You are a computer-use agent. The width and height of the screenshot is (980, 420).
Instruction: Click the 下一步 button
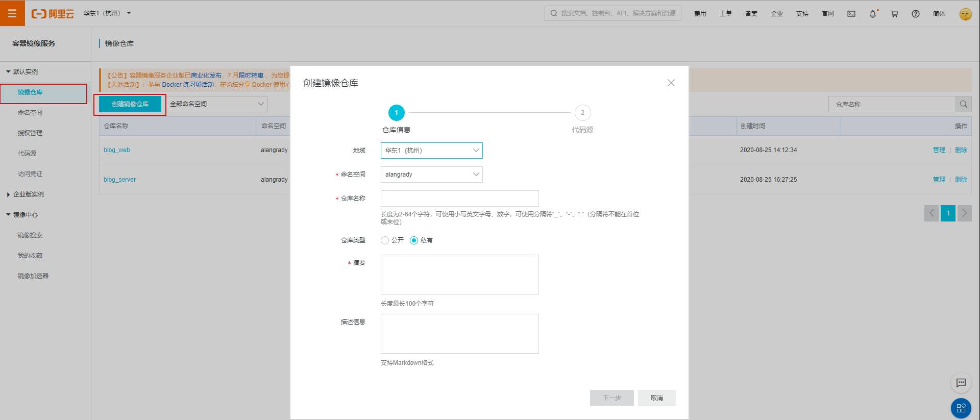tap(611, 398)
